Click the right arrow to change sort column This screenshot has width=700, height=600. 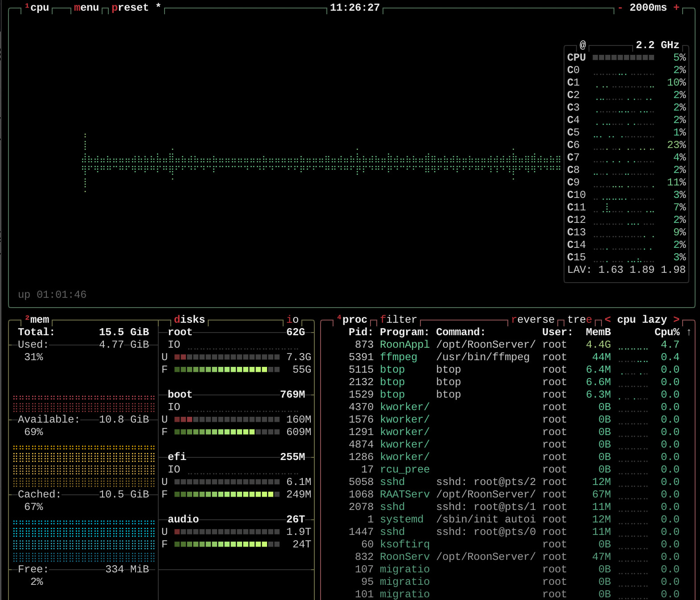[x=676, y=319]
